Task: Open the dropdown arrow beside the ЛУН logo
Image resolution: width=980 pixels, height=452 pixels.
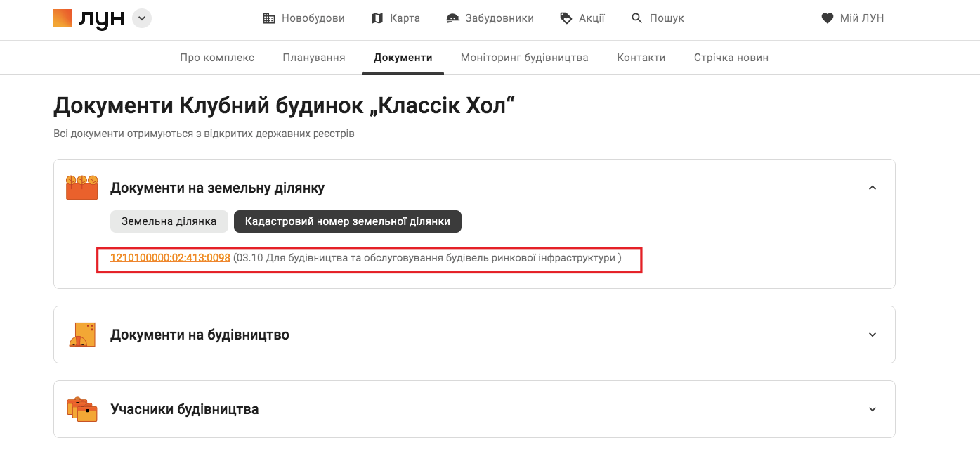Action: pyautogui.click(x=141, y=18)
